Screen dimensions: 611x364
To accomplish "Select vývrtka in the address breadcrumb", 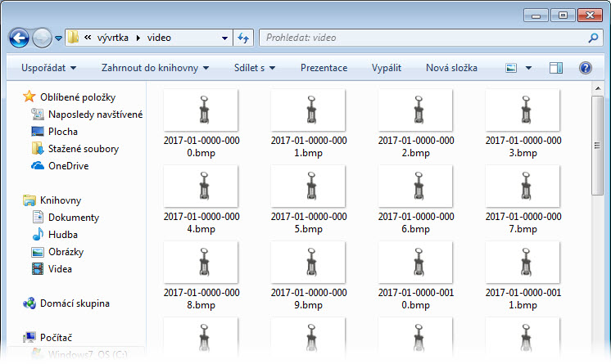I will pyautogui.click(x=112, y=38).
